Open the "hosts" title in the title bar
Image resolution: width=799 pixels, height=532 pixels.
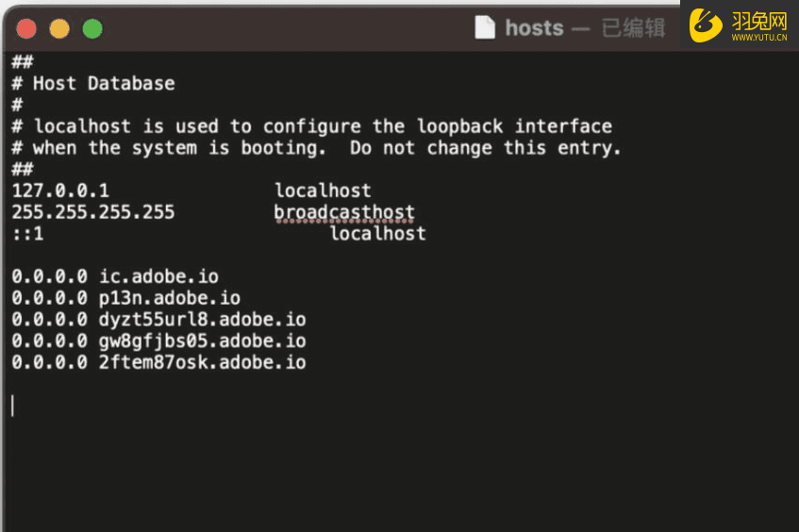coord(533,28)
